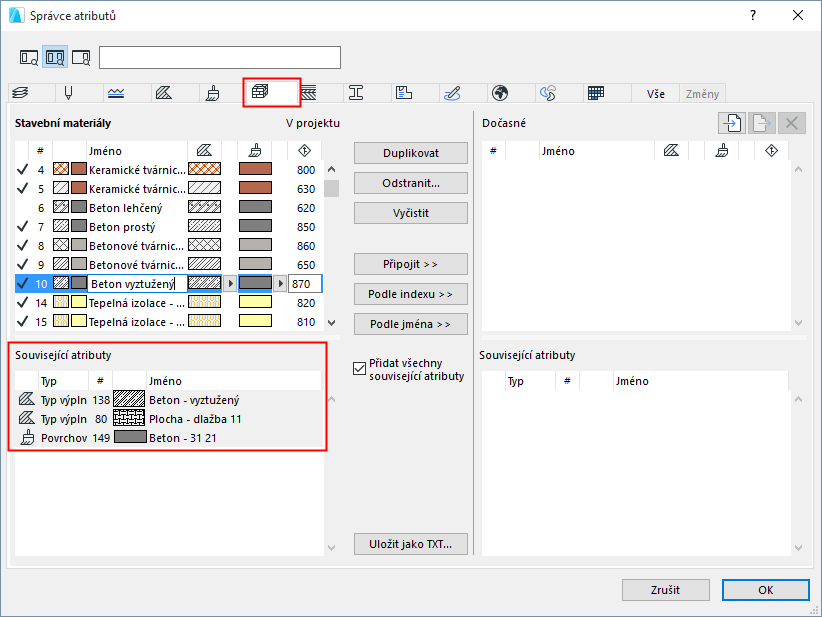
Task: Select related attribute Beton - vyztužený
Action: coord(168,400)
